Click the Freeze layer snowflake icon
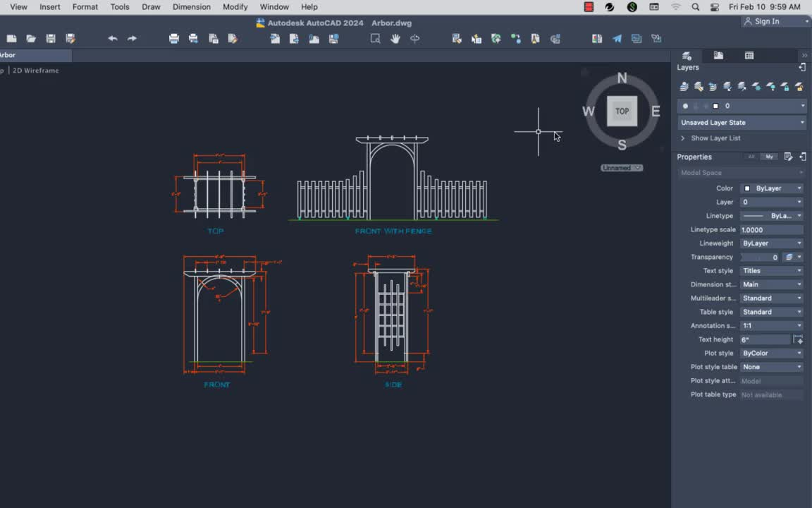812x508 pixels. click(756, 87)
